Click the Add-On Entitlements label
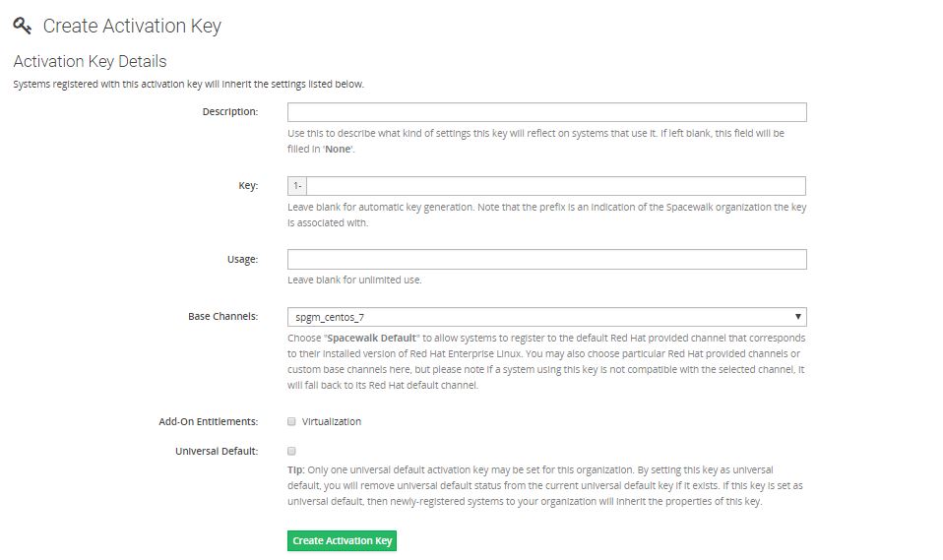Screen dimensions: 943x560 click(x=208, y=421)
